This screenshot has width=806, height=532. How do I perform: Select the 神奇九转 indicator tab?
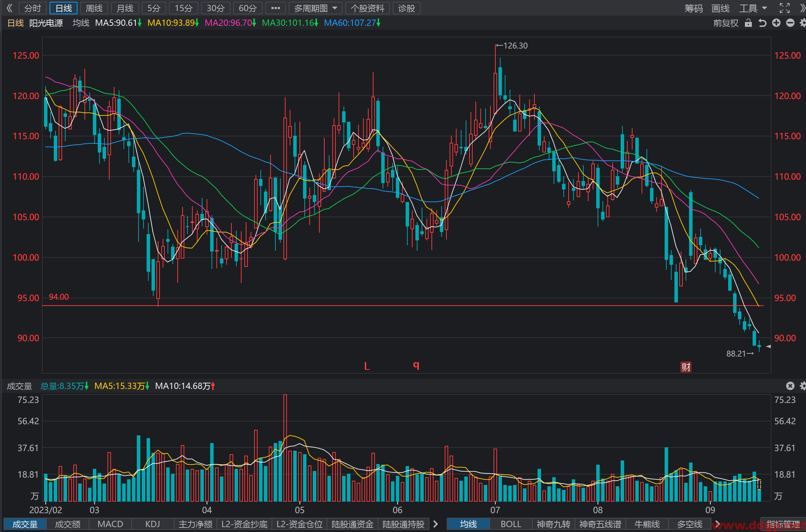[x=554, y=524]
